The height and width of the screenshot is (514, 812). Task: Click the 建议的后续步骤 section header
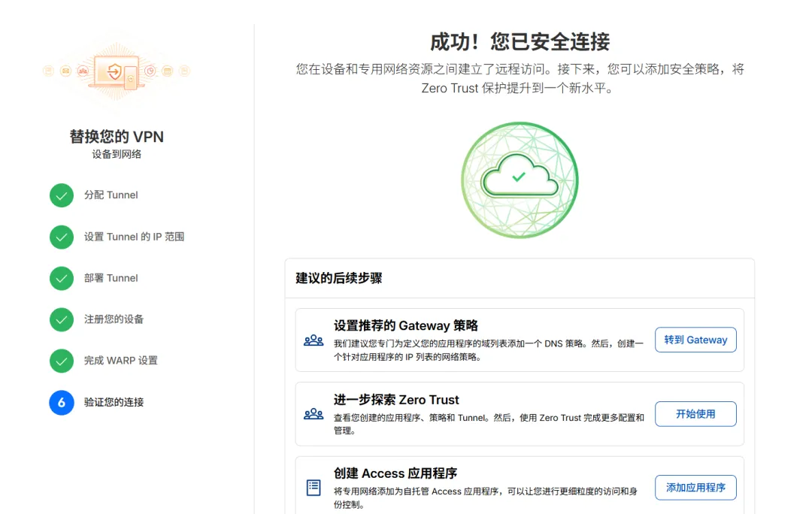pos(338,278)
